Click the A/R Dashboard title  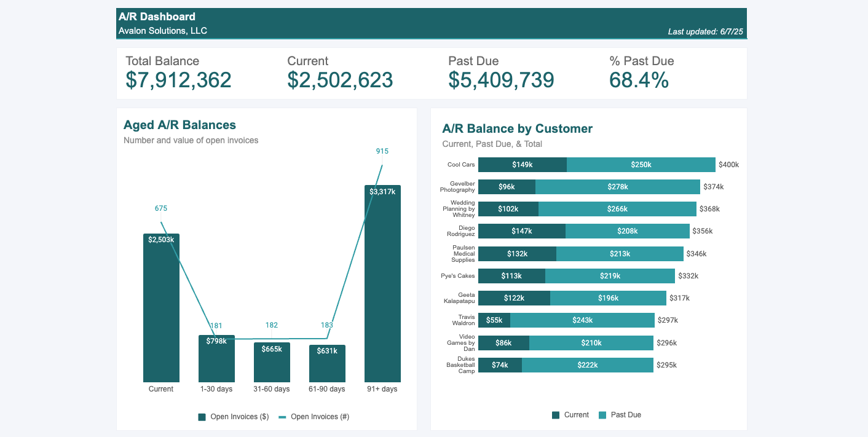157,17
